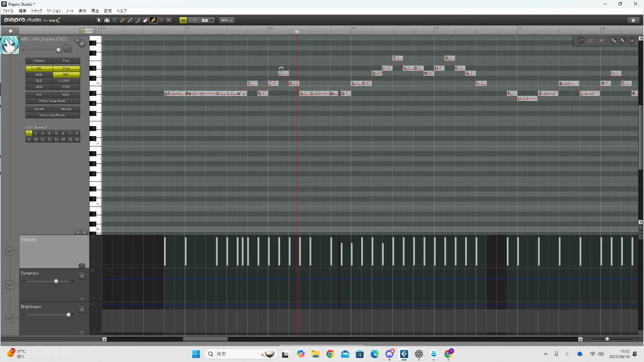Select output channel 5

point(56,133)
